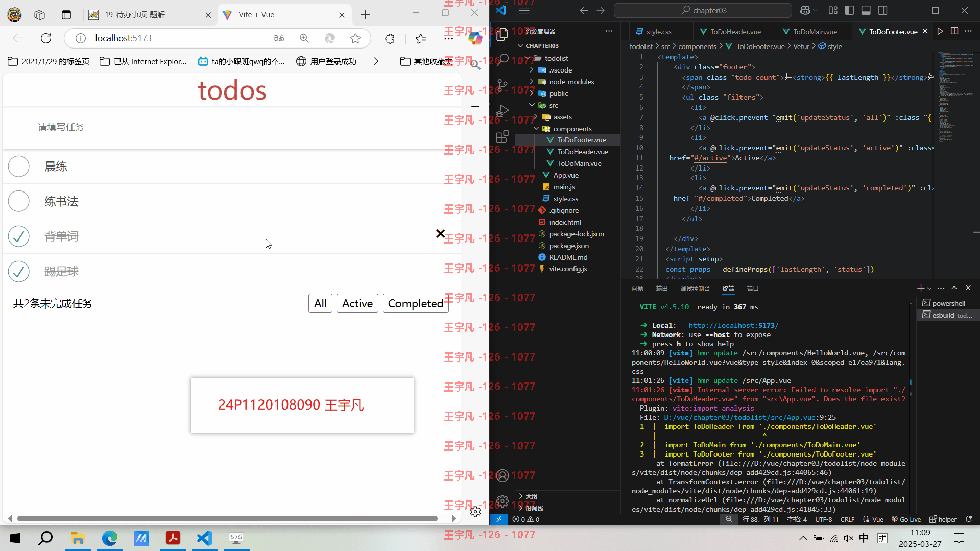Uncheck the 踢足球 task circle
The height and width of the screenshot is (551, 980).
[x=19, y=272]
